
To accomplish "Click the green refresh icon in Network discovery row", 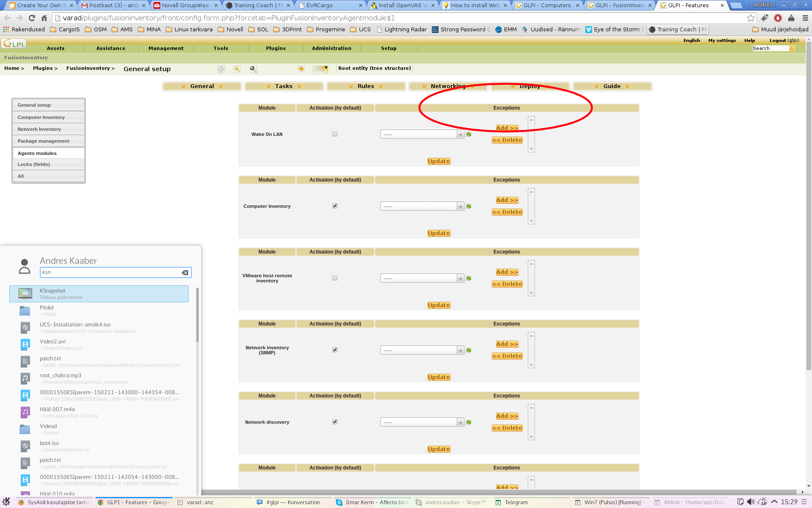I will [469, 422].
